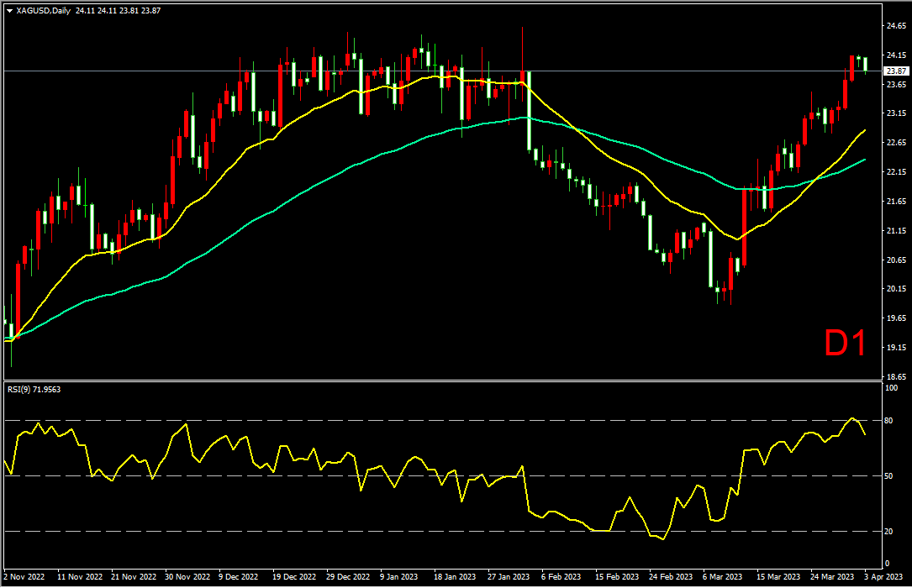Viewport: 912px width, 588px height.
Task: Click the 21.15 price scale label
Action: click(x=896, y=231)
